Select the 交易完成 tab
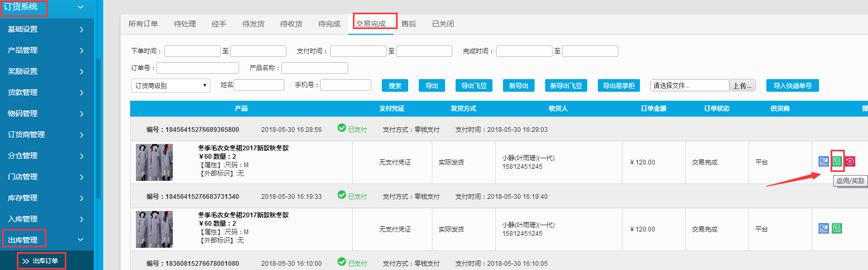The image size is (868, 270). tap(371, 24)
